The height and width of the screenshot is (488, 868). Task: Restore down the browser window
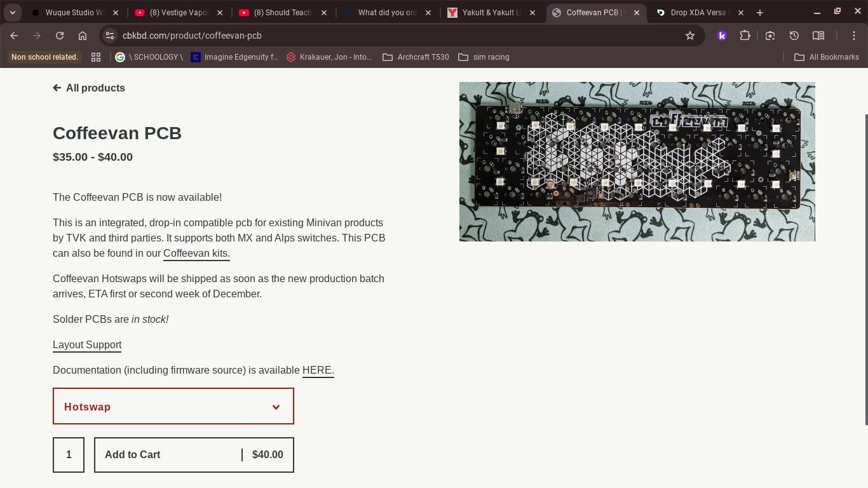837,11
